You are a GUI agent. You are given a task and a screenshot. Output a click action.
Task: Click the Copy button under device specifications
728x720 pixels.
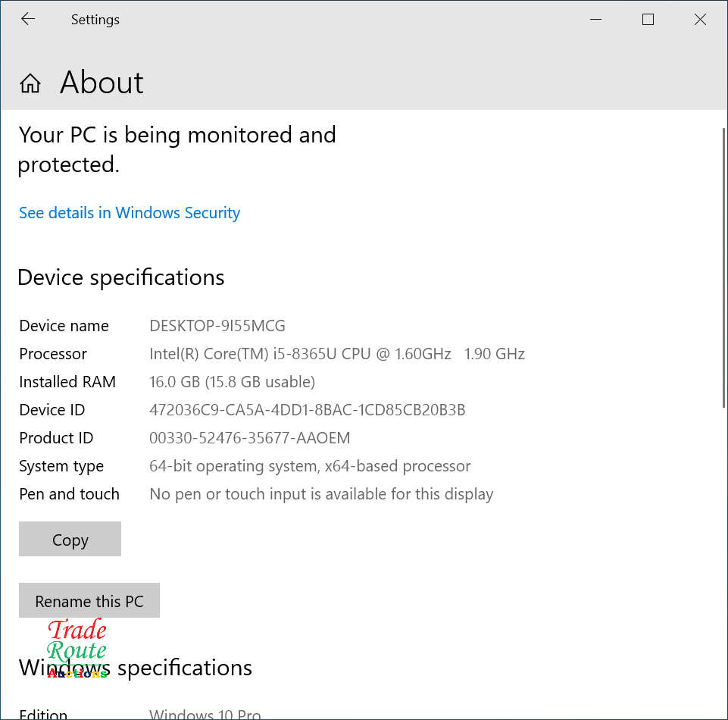click(70, 539)
